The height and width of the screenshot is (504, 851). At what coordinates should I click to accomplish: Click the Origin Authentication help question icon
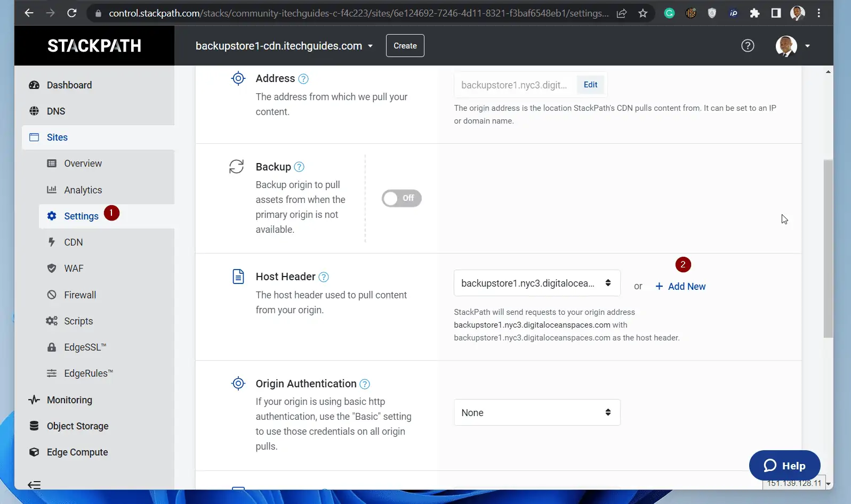click(x=365, y=384)
